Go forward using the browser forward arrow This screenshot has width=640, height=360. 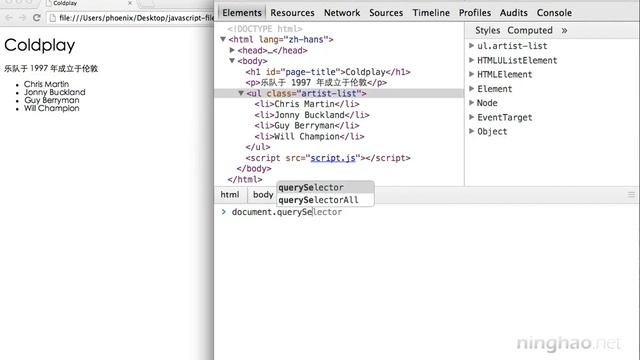[22, 18]
